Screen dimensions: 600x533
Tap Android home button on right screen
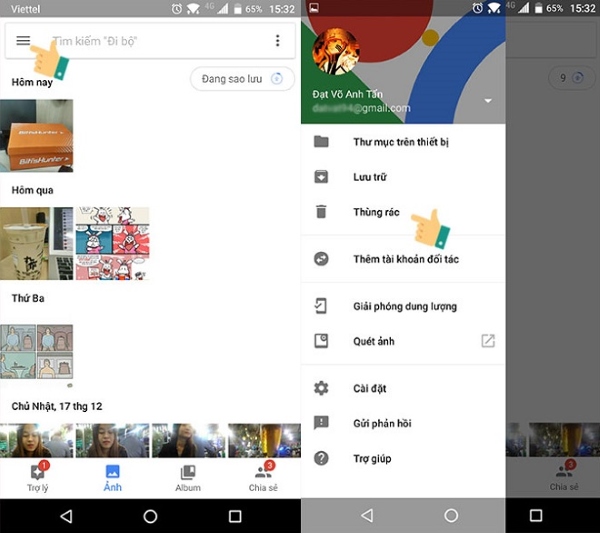click(x=451, y=515)
